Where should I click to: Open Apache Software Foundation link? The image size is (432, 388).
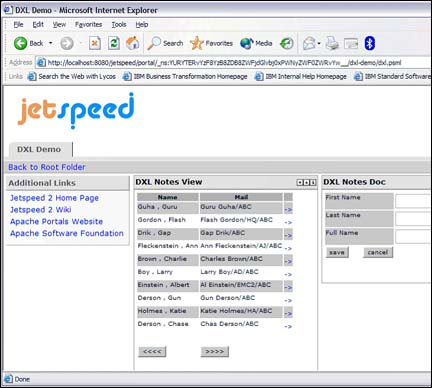[x=67, y=233]
